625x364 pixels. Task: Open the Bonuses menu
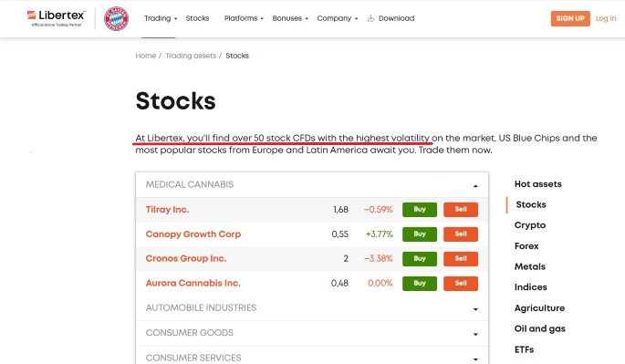coord(290,18)
